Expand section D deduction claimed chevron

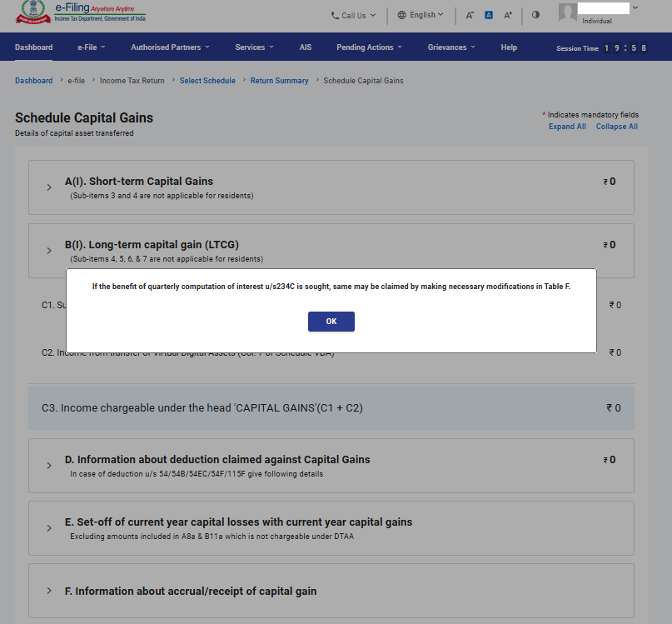49,466
